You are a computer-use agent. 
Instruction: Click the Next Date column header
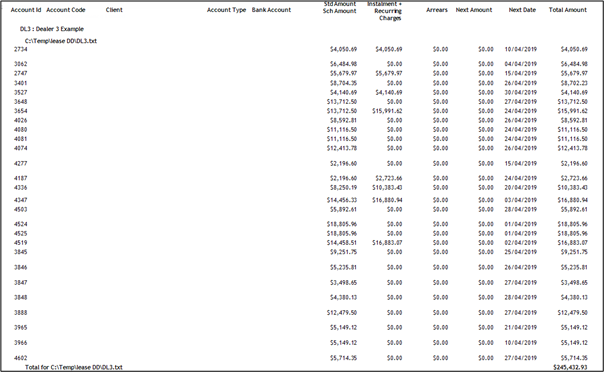click(x=522, y=10)
